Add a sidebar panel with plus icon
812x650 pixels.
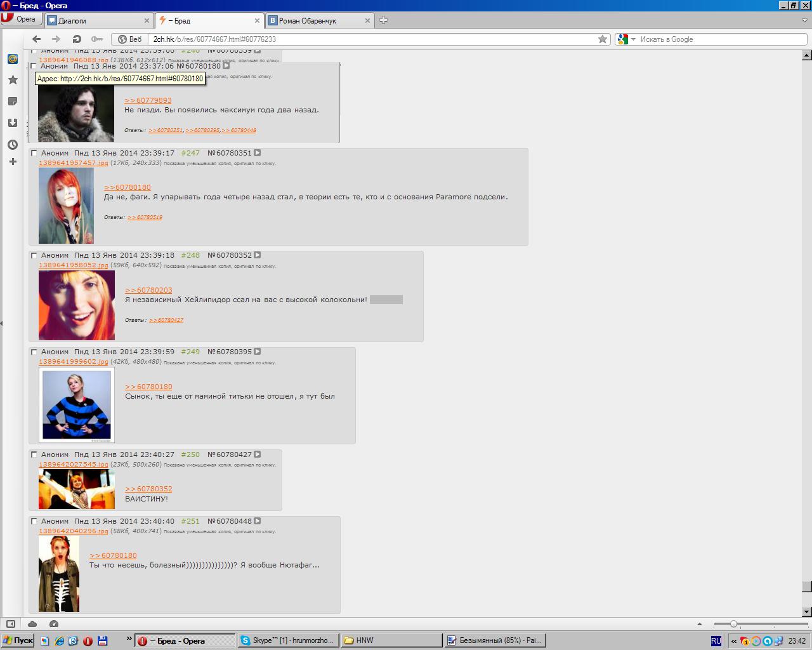(12, 161)
